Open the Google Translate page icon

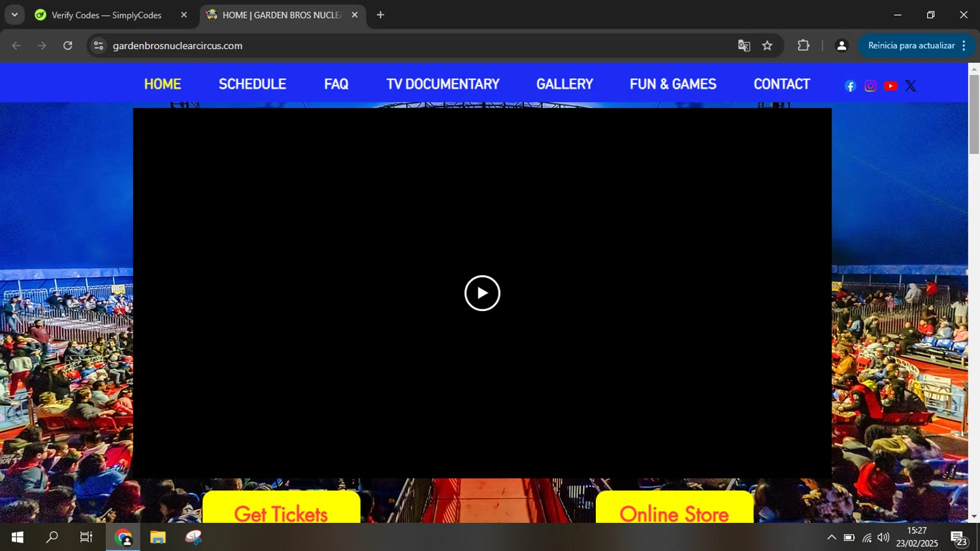743,46
